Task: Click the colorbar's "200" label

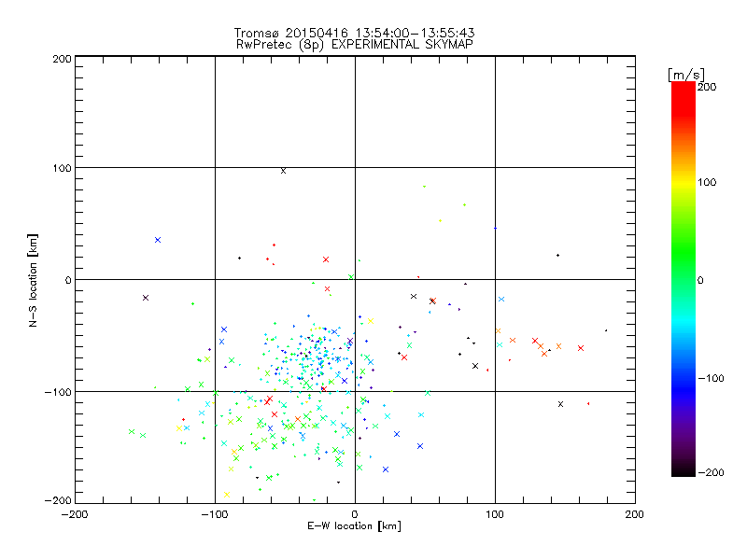Action: [707, 87]
